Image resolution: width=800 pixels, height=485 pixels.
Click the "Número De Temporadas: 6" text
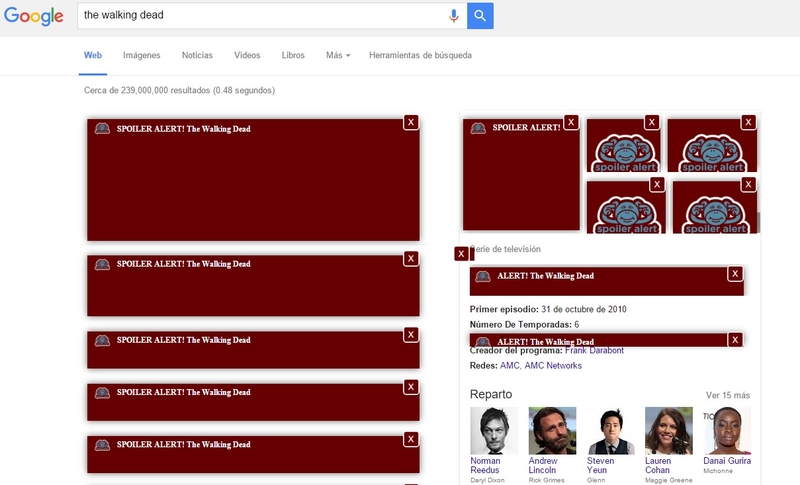coord(524,324)
